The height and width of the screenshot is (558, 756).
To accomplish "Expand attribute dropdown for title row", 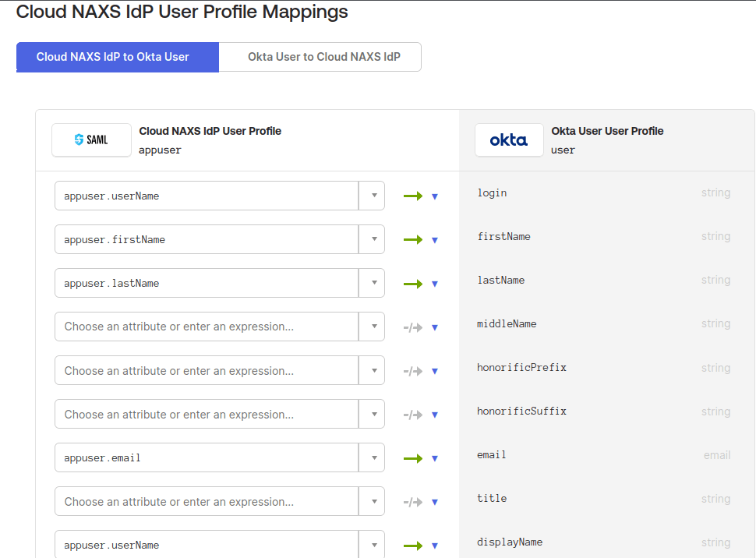I will tap(372, 501).
